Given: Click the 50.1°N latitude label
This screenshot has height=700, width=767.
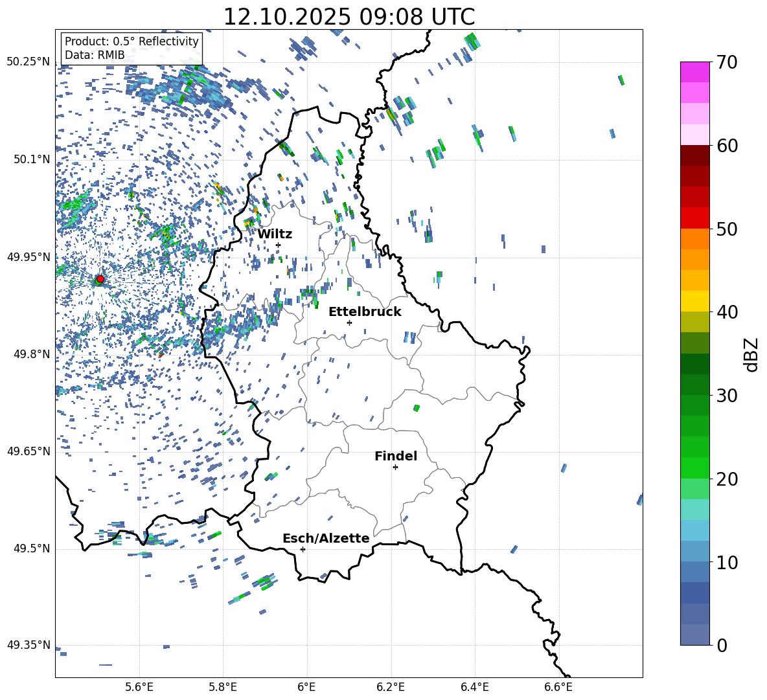Looking at the screenshot, I should tap(31, 159).
